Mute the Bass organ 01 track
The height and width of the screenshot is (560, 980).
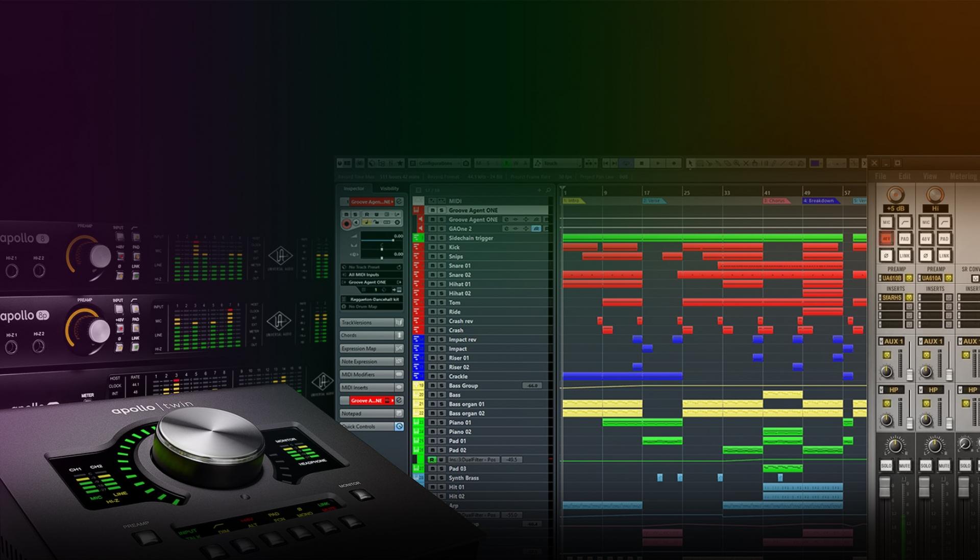tap(432, 404)
